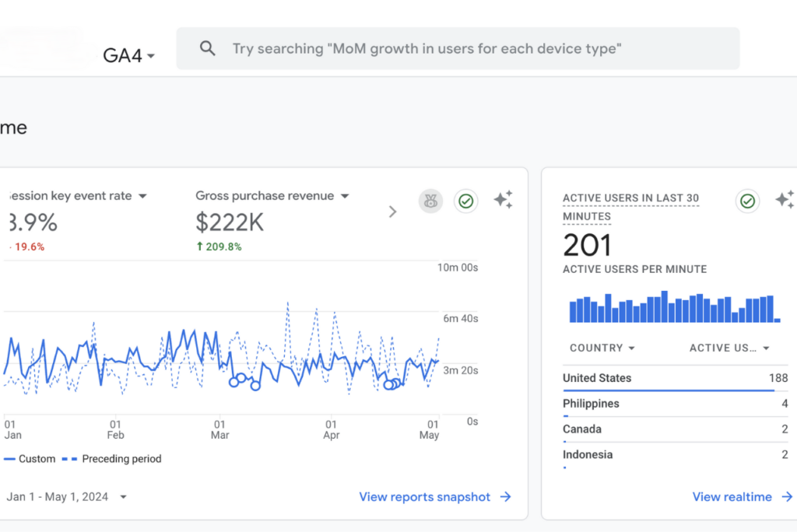Open insights sparkle icon on revenue card
Viewport: 797px width, 532px height.
(503, 200)
